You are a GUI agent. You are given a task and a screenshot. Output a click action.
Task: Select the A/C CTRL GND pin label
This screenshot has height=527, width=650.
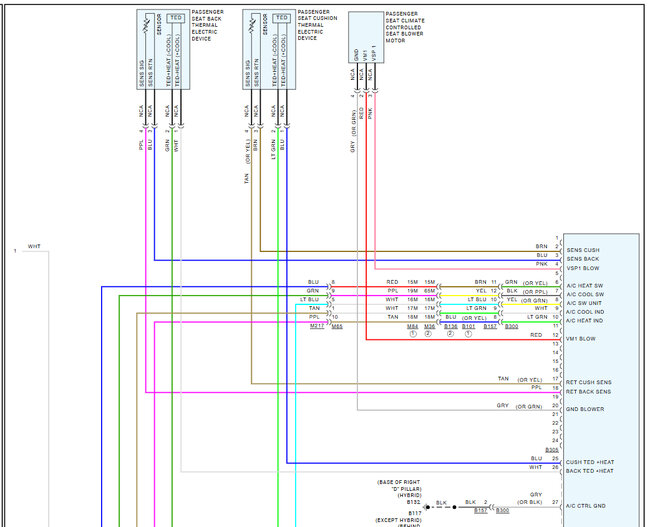tap(586, 506)
